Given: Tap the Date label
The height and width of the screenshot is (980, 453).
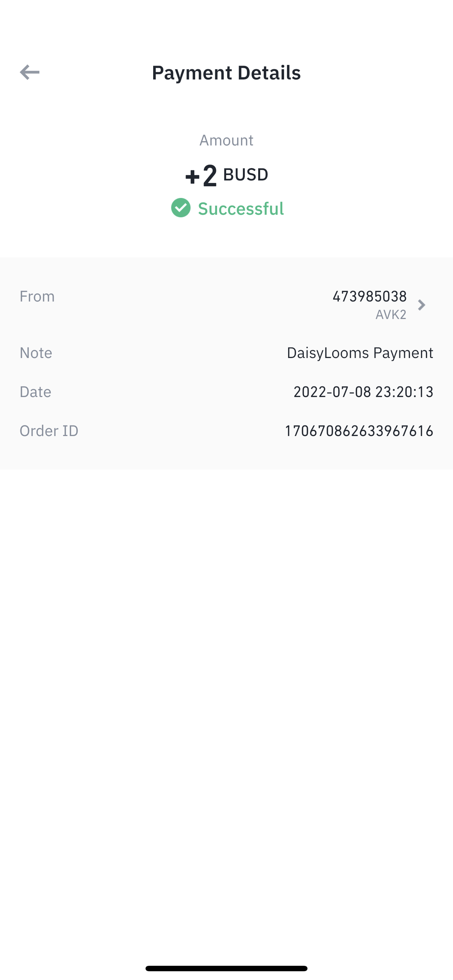Looking at the screenshot, I should 35,392.
